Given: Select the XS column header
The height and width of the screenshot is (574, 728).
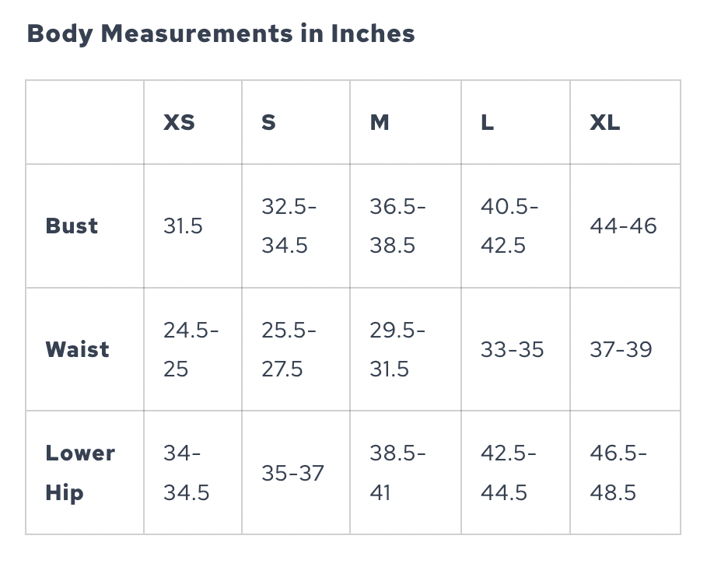Looking at the screenshot, I should [179, 122].
